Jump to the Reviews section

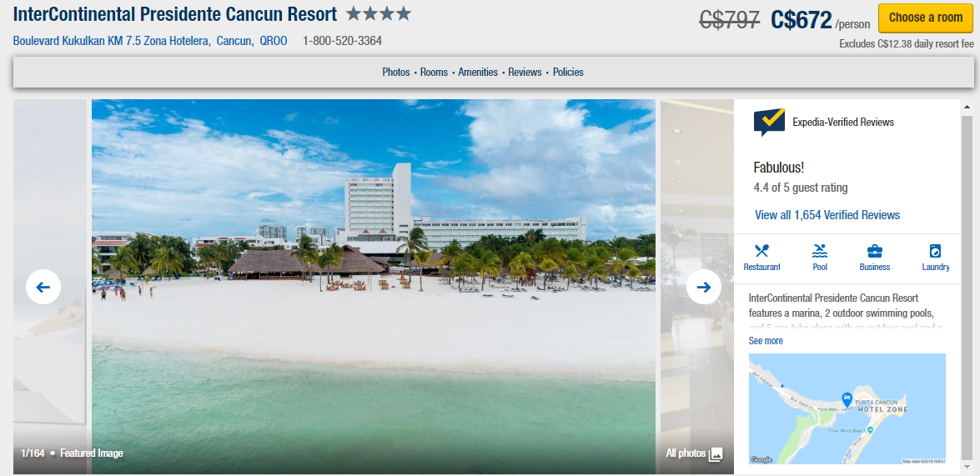525,72
